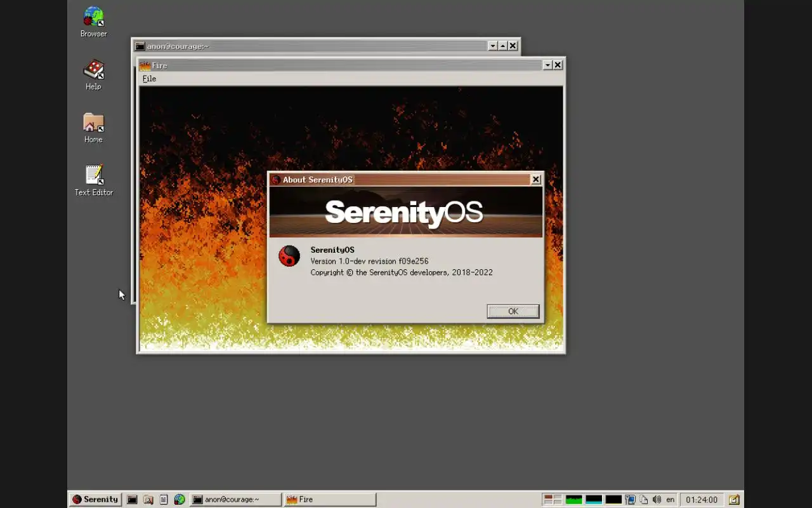Screen dimensions: 812x508
Task: Minimize the anon@courage terminal window
Action: tap(493, 46)
